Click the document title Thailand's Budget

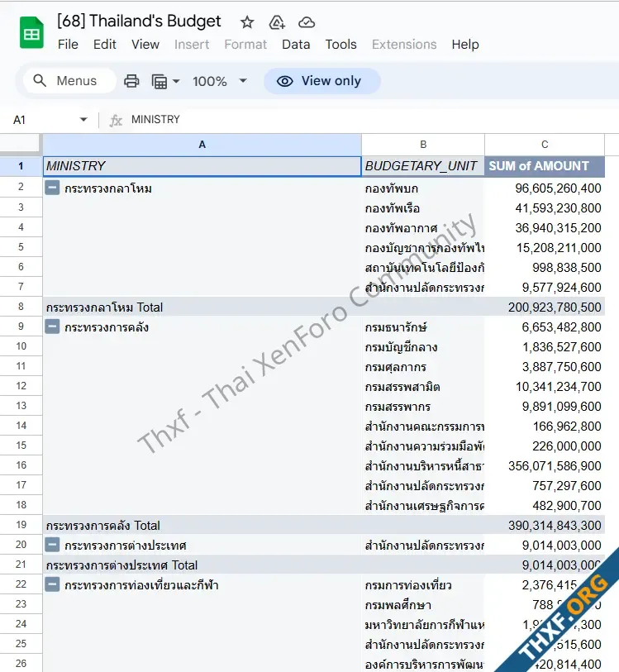(139, 21)
